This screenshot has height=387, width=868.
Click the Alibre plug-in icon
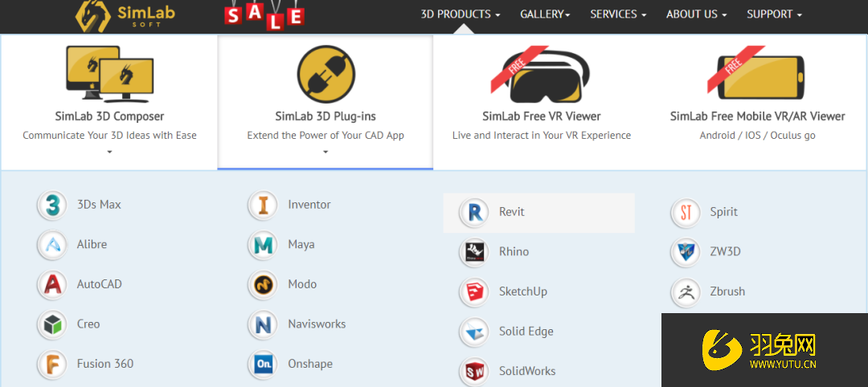tap(52, 244)
